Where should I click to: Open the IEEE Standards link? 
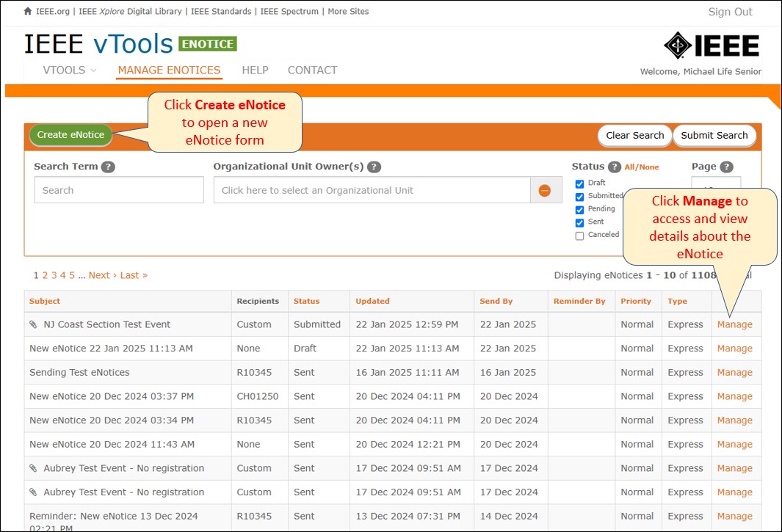pyautogui.click(x=221, y=11)
